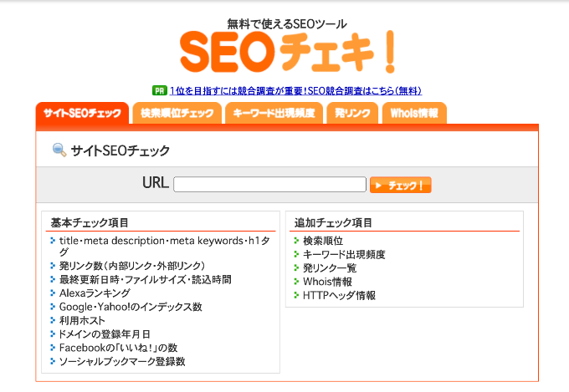The height and width of the screenshot is (392, 569).
Task: Focus the URL input field
Action: click(x=269, y=184)
